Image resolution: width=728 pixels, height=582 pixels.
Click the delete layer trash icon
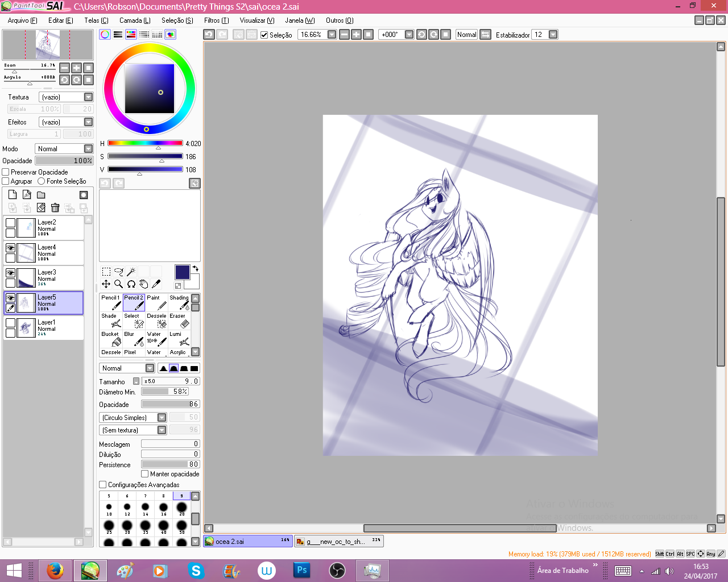click(55, 208)
